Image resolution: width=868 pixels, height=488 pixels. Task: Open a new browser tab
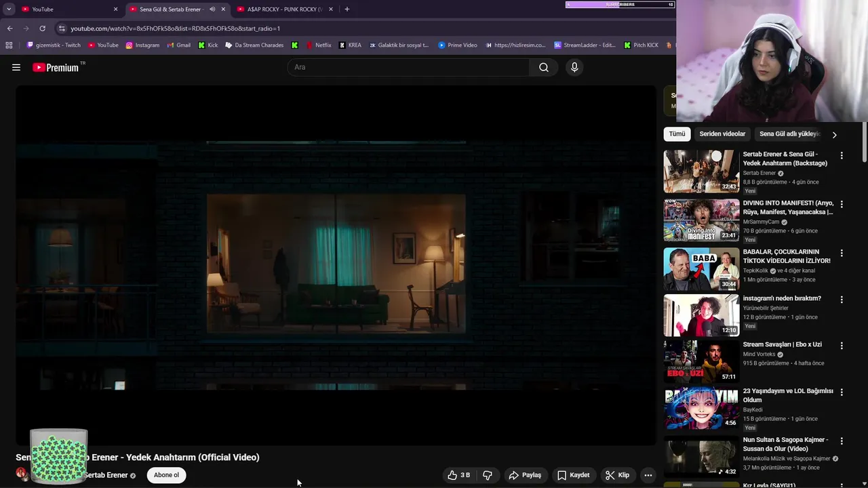point(347,9)
